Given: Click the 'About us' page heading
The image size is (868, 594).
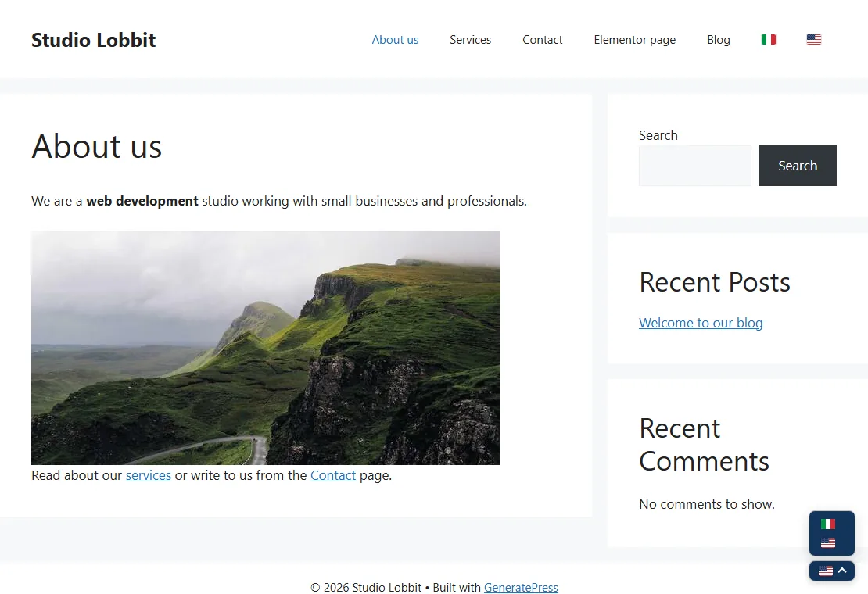Looking at the screenshot, I should click(97, 147).
